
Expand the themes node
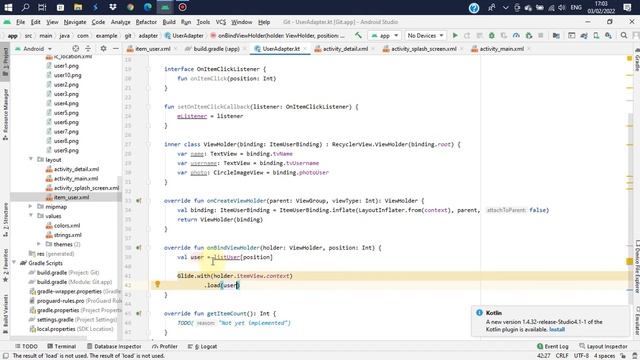click(x=39, y=244)
